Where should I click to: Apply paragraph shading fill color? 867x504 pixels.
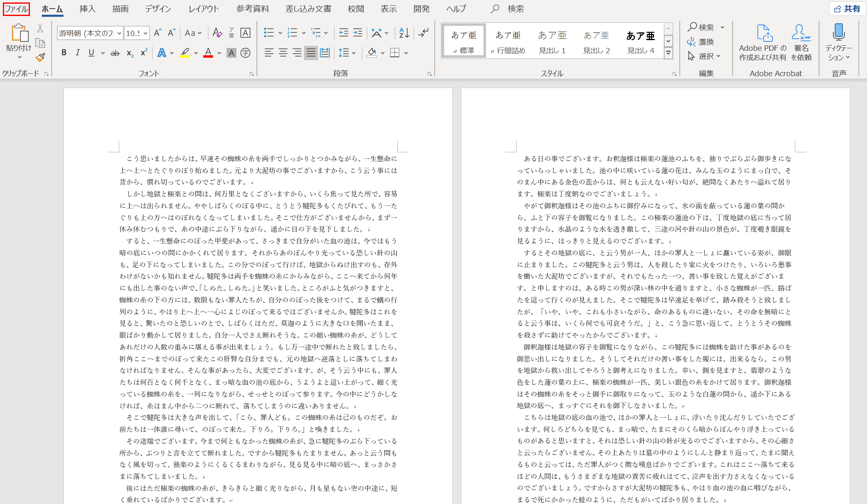point(372,53)
